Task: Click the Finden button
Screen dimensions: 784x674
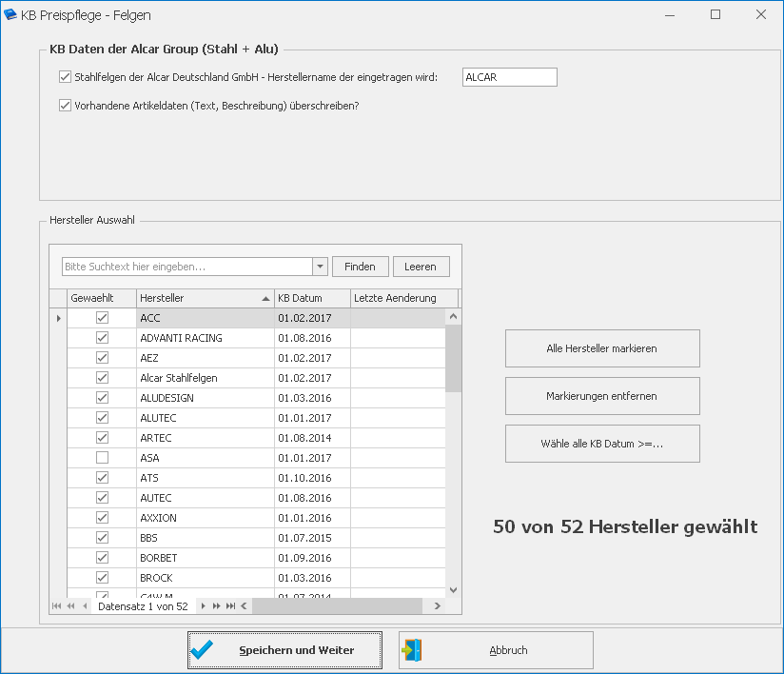Action: 360,267
